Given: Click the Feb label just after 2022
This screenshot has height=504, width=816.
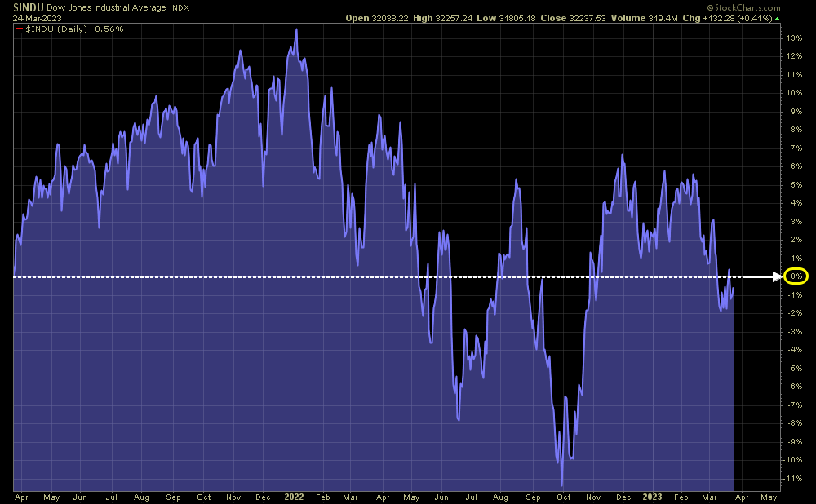Looking at the screenshot, I should click(x=323, y=497).
